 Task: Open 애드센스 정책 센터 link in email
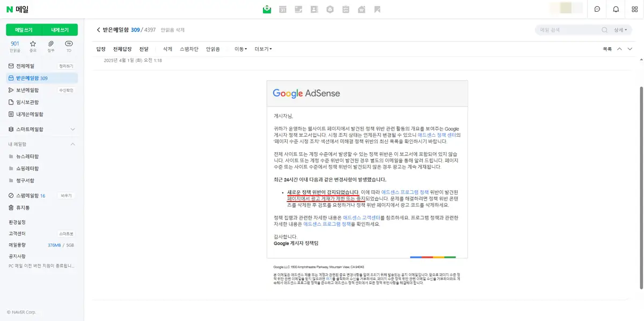pyautogui.click(x=437, y=135)
